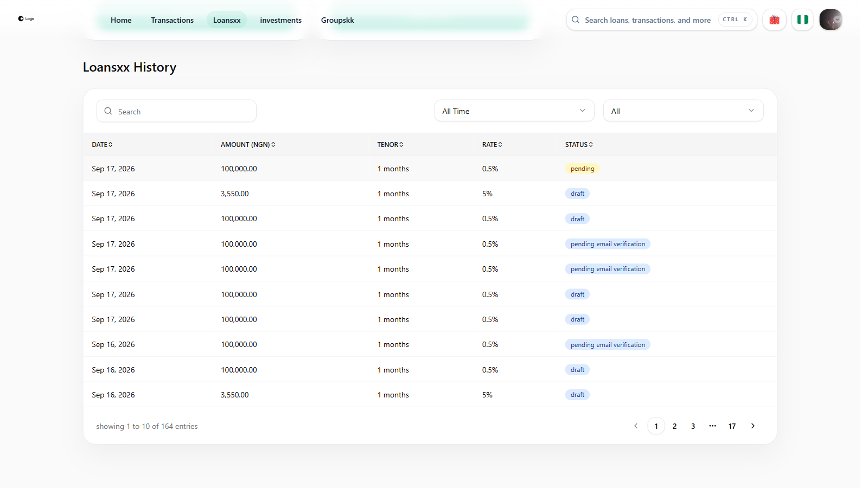
Task: Click the draft badge on the first Sep 17 3,550.00 row
Action: pos(577,194)
